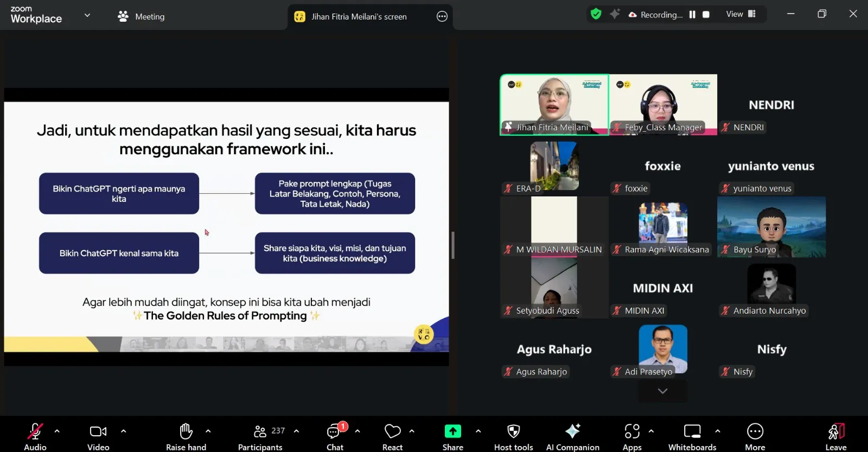Click 'Bikin ChatGPT kenal sama kita' slide box
The image size is (868, 452).
[x=119, y=253]
